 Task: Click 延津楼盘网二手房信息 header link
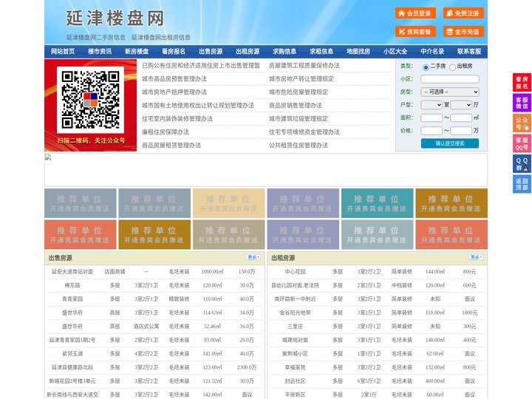[x=96, y=38]
